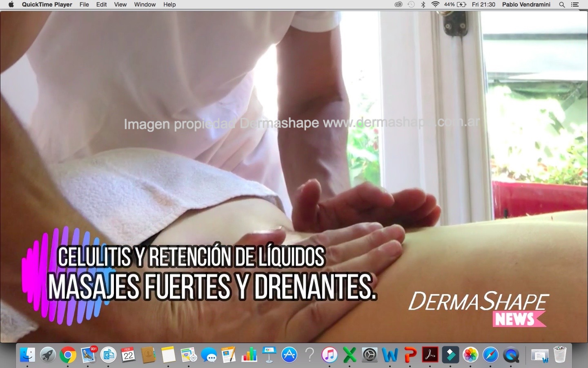Open Microsoft Word blue W icon
This screenshot has width=588, height=368.
390,355
